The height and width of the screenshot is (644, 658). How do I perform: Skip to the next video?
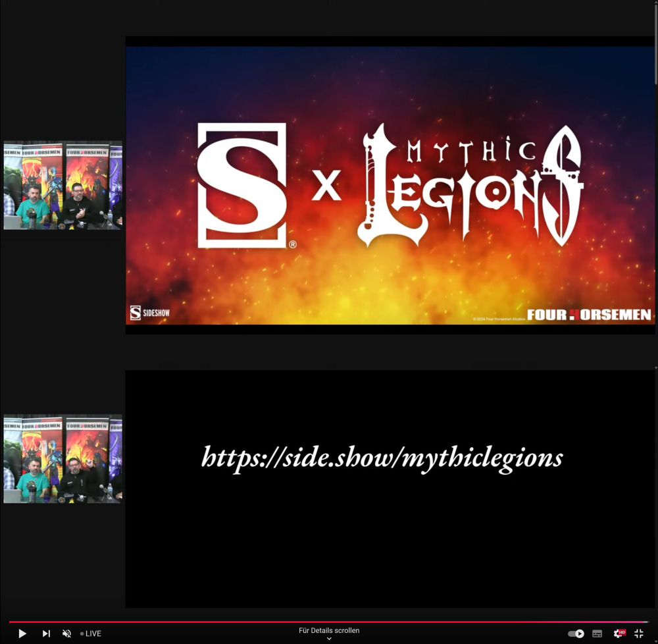[x=46, y=633]
